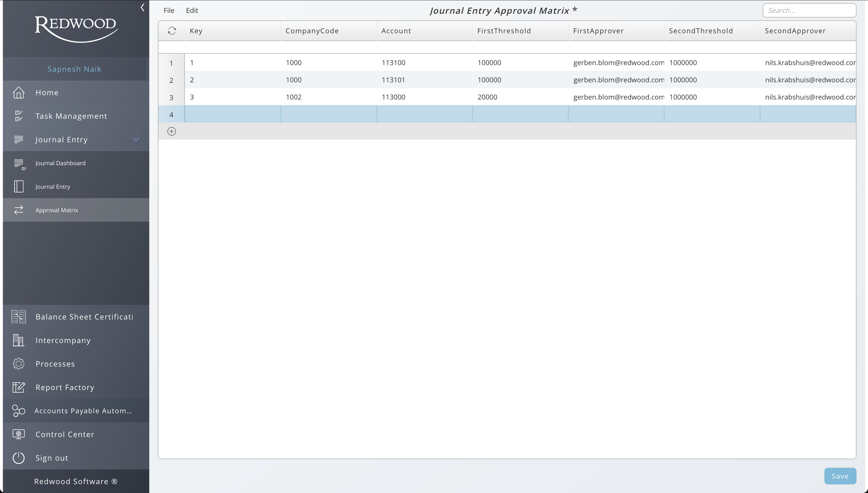Click the SecondApprover column header
The height and width of the screenshot is (493, 868).
pos(808,31)
